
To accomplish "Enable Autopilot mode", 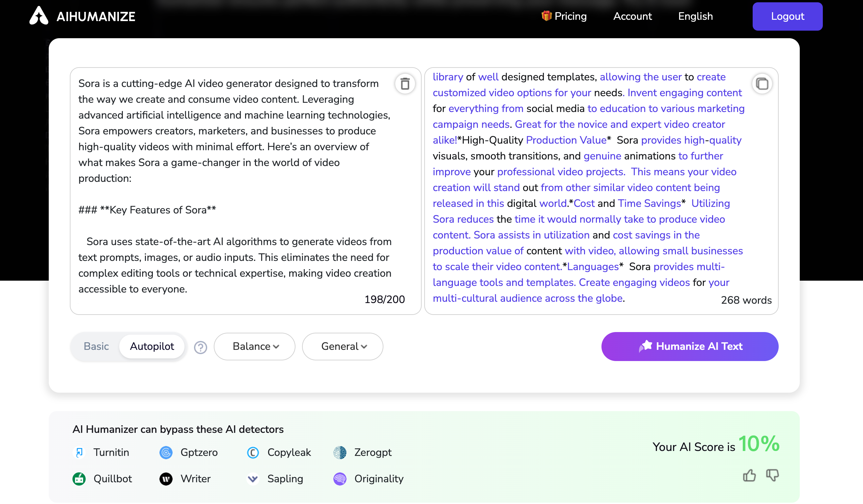I will coord(152,346).
